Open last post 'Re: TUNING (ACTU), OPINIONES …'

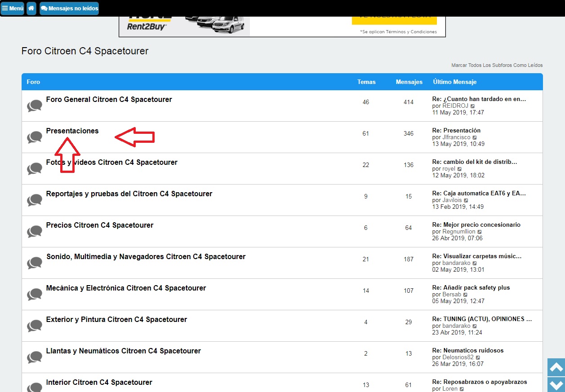click(x=482, y=319)
